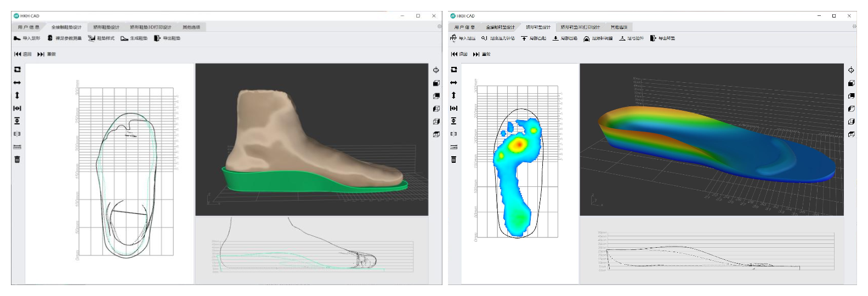868x296 pixels.
Task: Open 其他选项 tab in left window
Action: (191, 27)
